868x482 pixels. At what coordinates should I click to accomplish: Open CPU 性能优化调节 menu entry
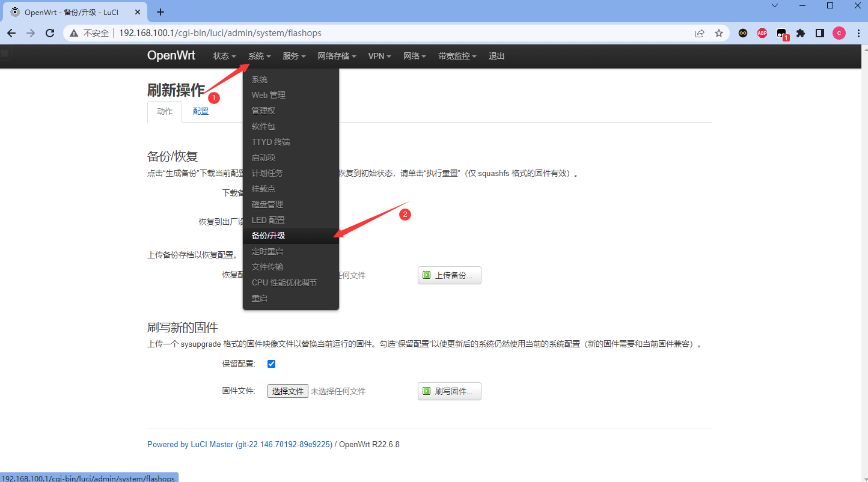coord(291,282)
